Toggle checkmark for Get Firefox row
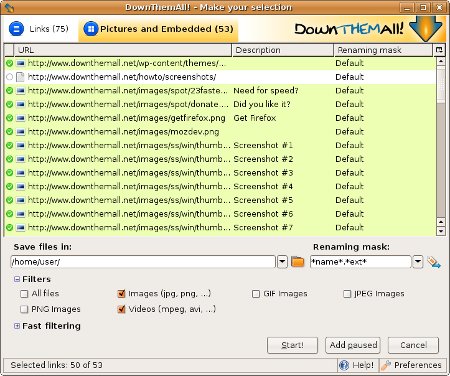Screen dimensions: 450x376 click(x=9, y=118)
